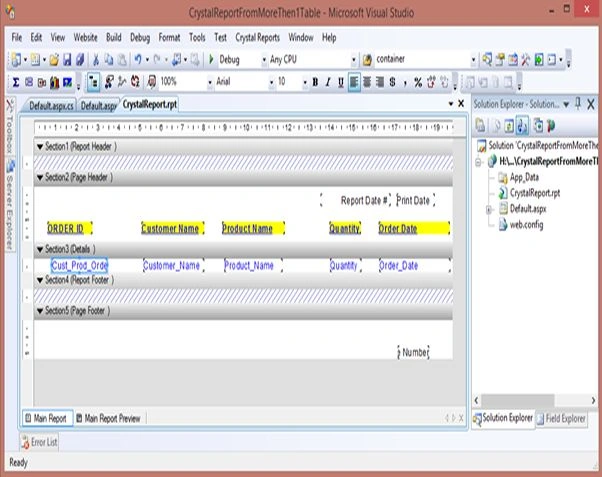This screenshot has width=602, height=477.
Task: Toggle the Group Tree button
Action: 93,82
